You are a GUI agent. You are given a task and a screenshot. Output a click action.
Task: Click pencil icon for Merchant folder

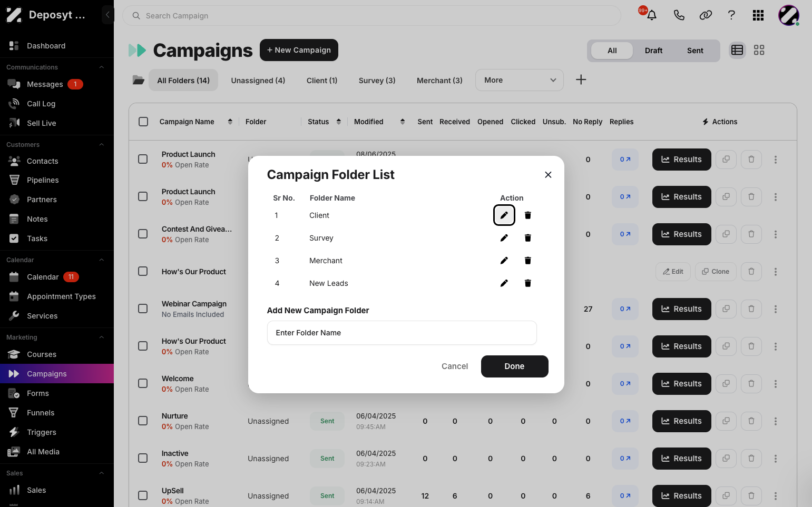tap(504, 261)
